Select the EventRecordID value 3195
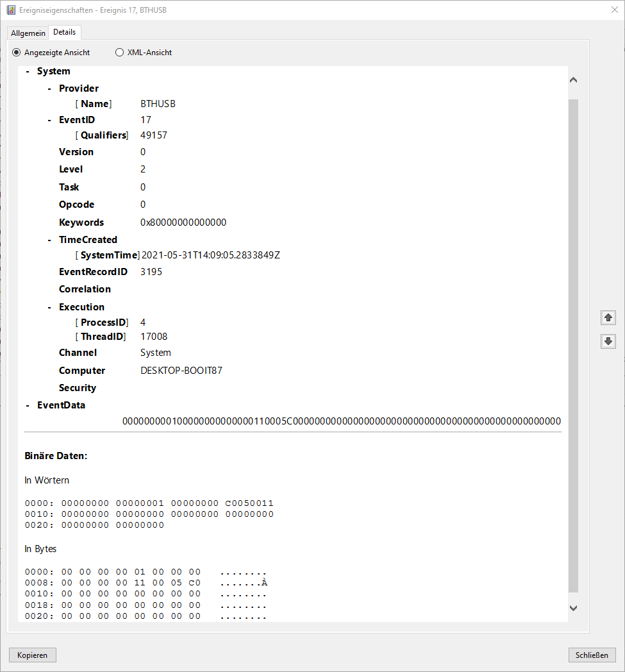The height and width of the screenshot is (672, 625). pyautogui.click(x=151, y=272)
